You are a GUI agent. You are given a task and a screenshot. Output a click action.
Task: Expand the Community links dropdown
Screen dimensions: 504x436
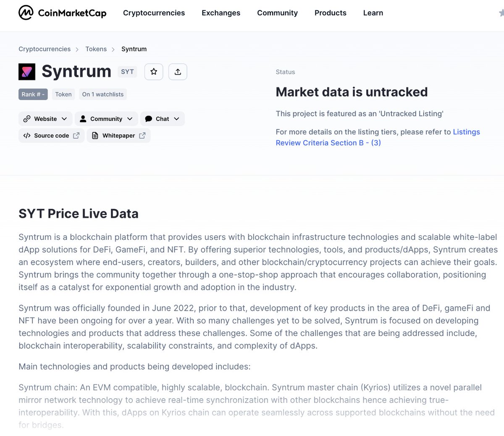click(x=106, y=119)
